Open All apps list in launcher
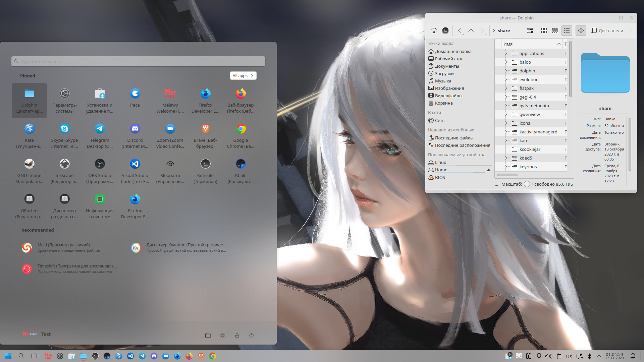This screenshot has height=362, width=644. tap(243, 75)
